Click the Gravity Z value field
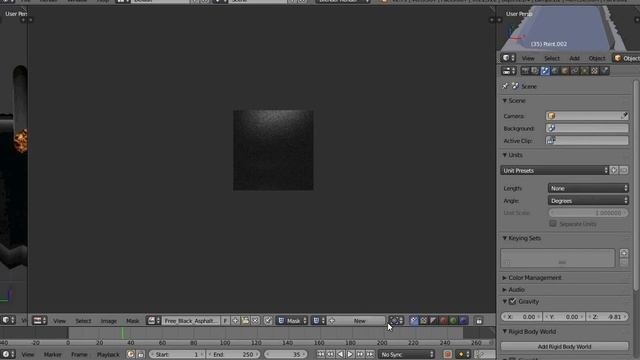The image size is (640, 360). click(x=607, y=317)
